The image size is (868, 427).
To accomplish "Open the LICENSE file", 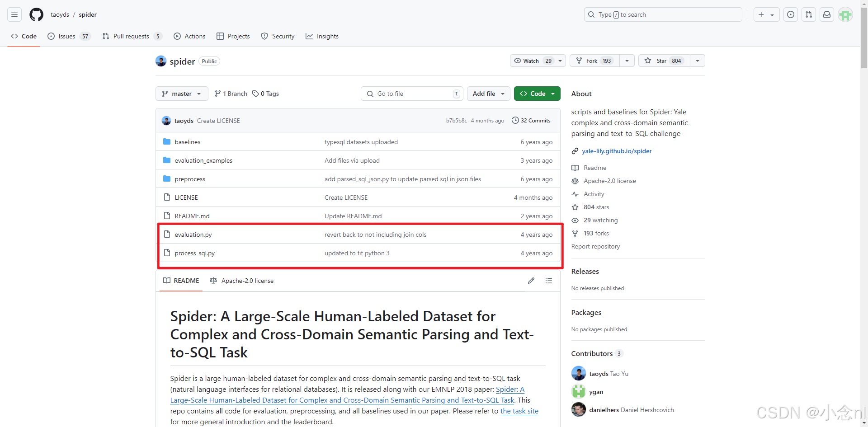I will point(186,197).
